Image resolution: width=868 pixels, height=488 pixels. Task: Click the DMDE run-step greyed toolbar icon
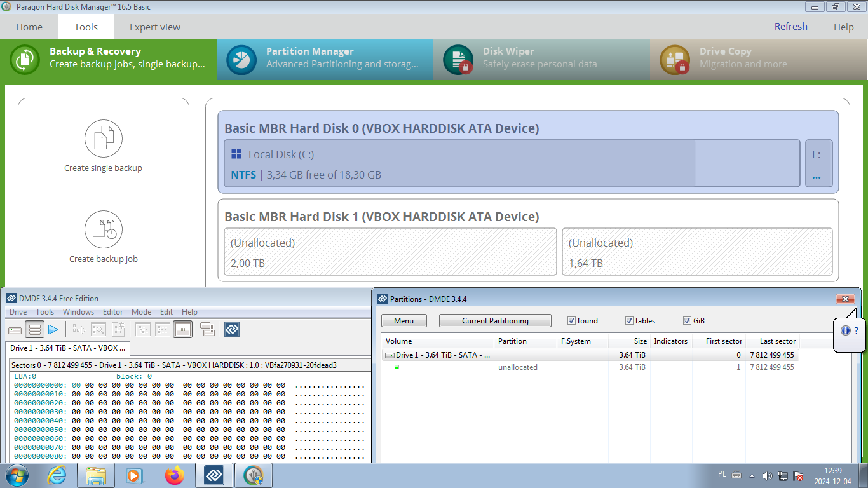(79, 329)
